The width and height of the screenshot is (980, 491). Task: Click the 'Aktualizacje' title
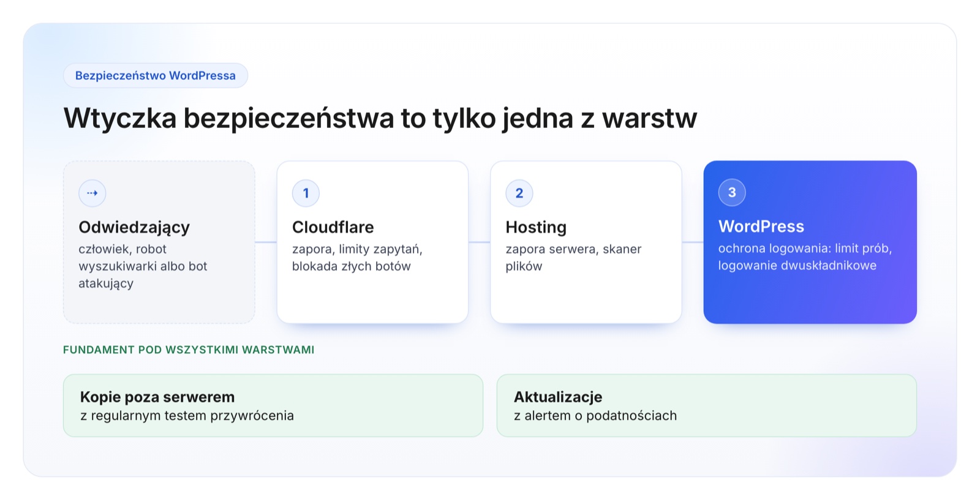(558, 397)
